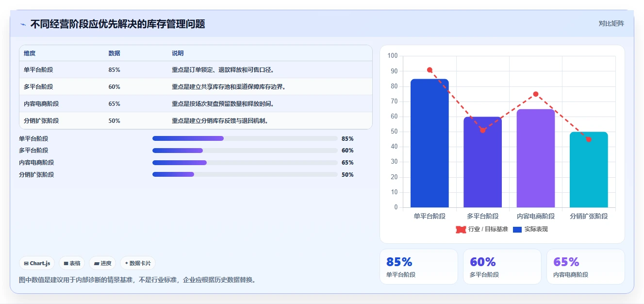The height and width of the screenshot is (304, 644).
Task: Click the red benchmark point on the 分销扩张阶段 bar
Action: pyautogui.click(x=589, y=139)
